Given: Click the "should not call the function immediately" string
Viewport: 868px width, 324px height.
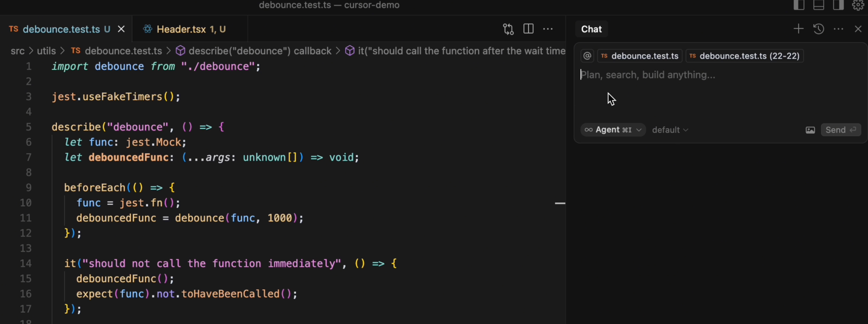Looking at the screenshot, I should (212, 264).
